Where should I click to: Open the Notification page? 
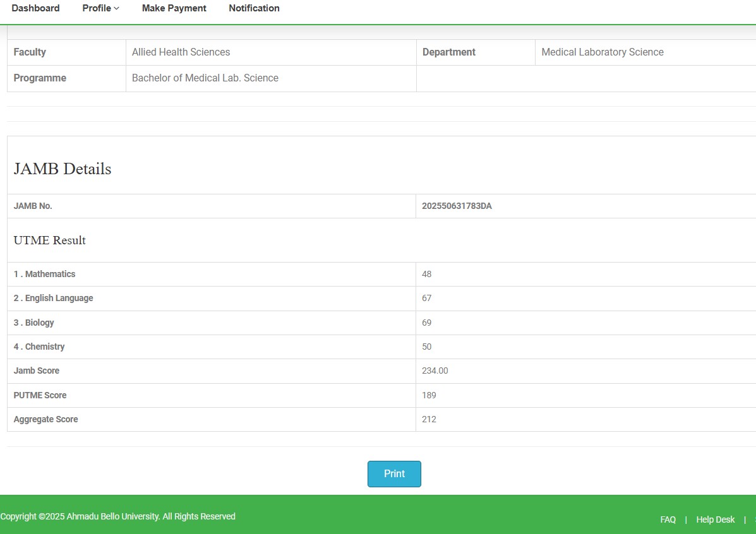point(254,8)
